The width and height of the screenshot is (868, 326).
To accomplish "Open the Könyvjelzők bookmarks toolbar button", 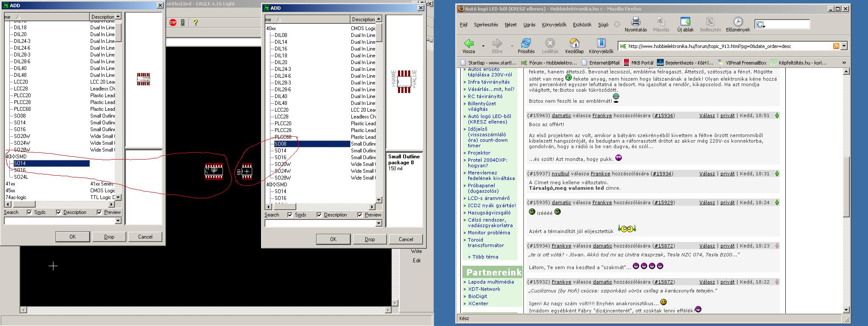I will click(601, 46).
